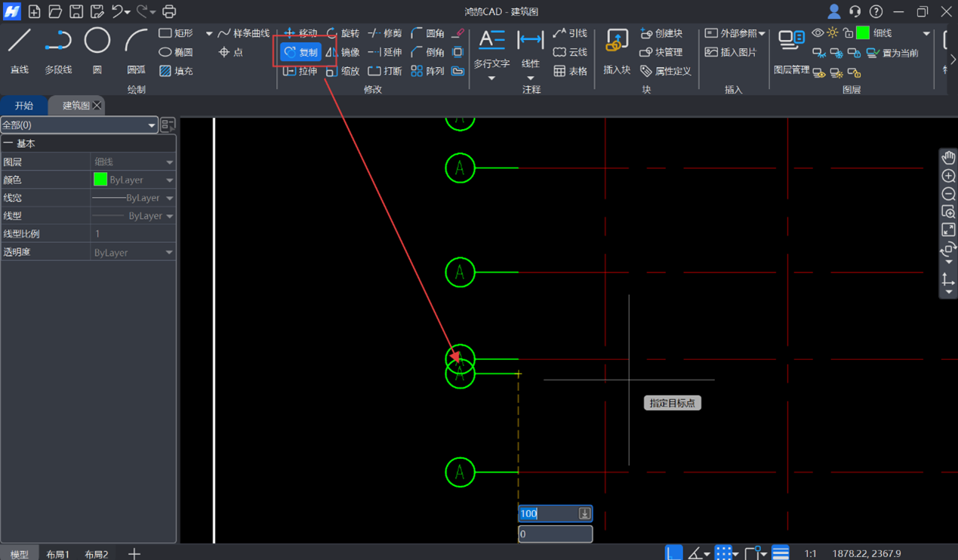Toggle layer visibility eye icon
This screenshot has height=560, width=958.
click(x=818, y=33)
